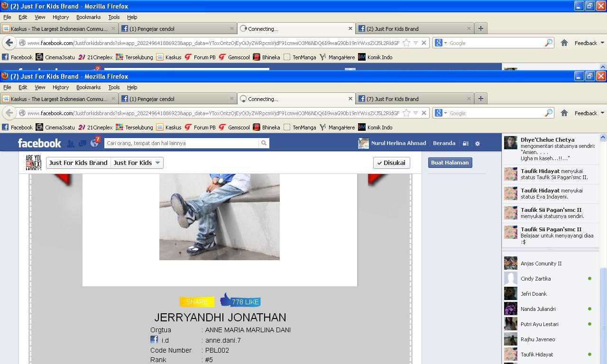Click ticker scroll-up arrow in (7) window
The image size is (607, 364).
point(603,137)
